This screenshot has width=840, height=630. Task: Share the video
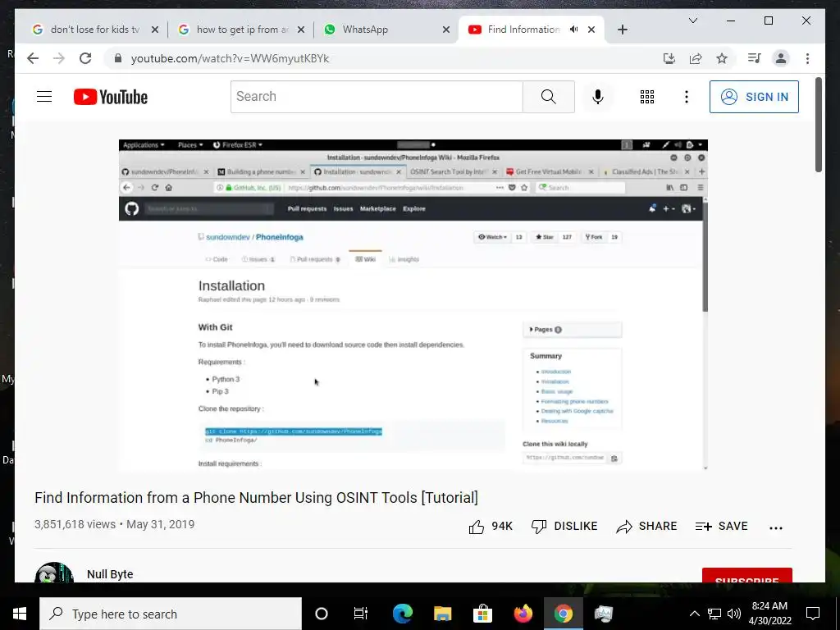click(646, 527)
